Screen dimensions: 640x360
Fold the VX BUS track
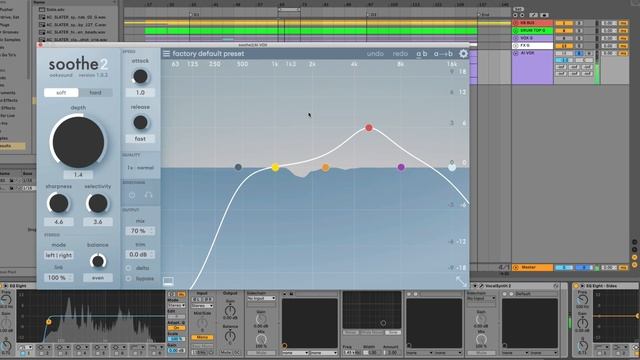516,23
